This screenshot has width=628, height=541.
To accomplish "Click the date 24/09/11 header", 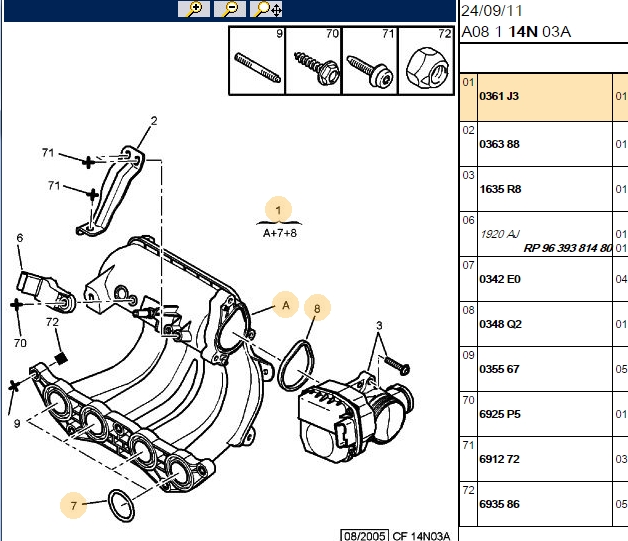I will click(x=492, y=11).
